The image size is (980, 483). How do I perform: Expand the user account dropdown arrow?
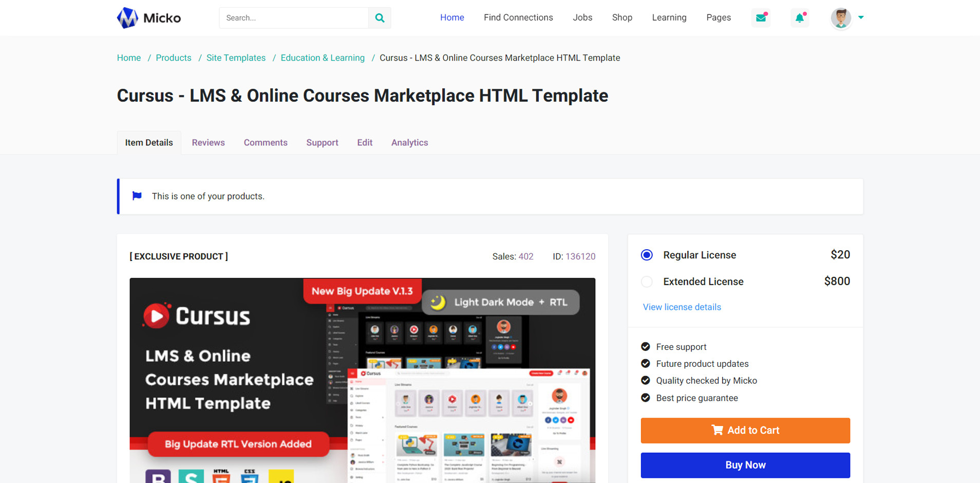pos(861,17)
